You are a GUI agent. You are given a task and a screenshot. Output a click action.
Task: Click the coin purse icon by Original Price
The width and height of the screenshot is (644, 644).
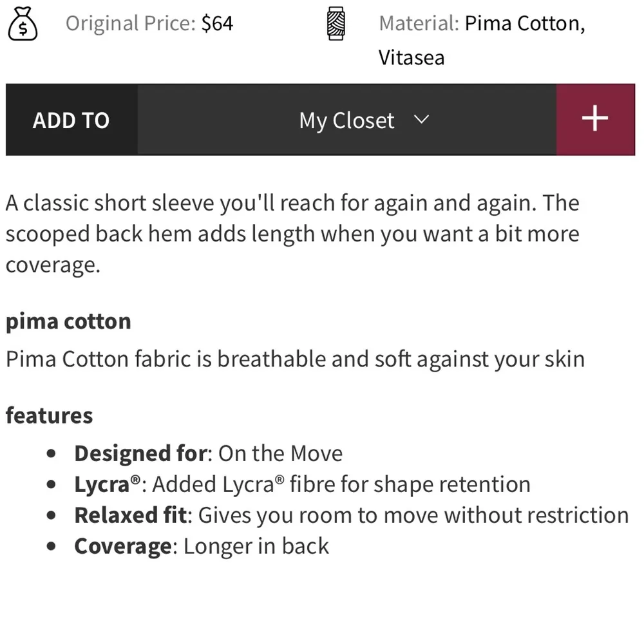tap(23, 24)
